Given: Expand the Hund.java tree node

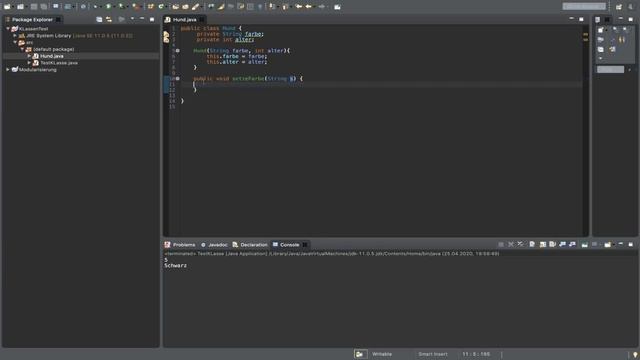Looking at the screenshot, I should coord(29,56).
